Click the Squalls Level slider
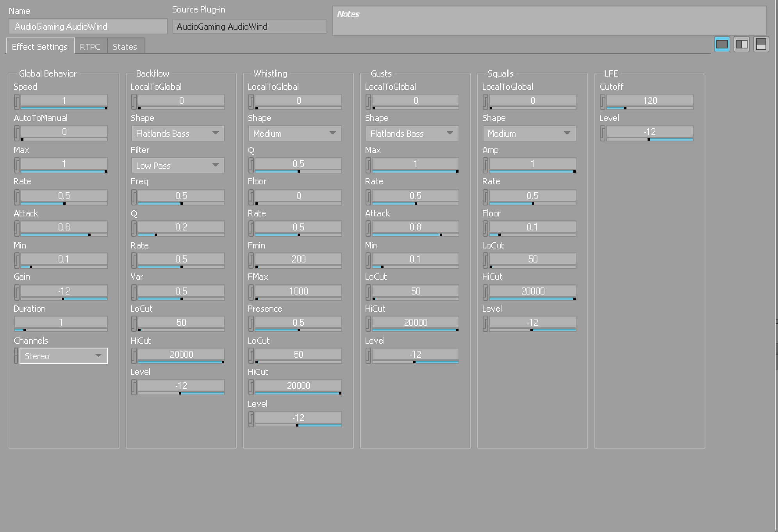This screenshot has height=532, width=778. (x=533, y=323)
